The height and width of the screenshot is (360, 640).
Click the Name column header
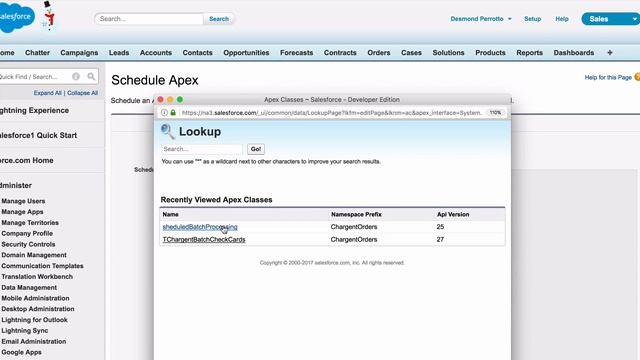(170, 214)
